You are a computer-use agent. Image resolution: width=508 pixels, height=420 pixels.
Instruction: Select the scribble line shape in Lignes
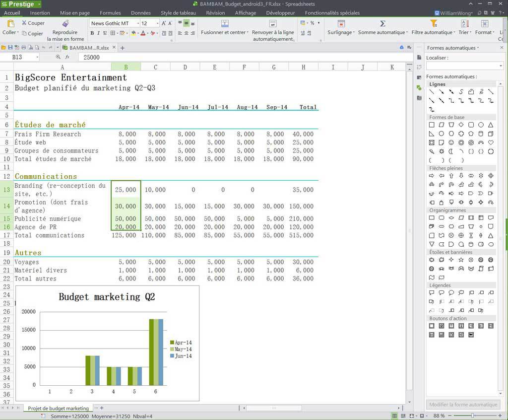pyautogui.click(x=481, y=92)
